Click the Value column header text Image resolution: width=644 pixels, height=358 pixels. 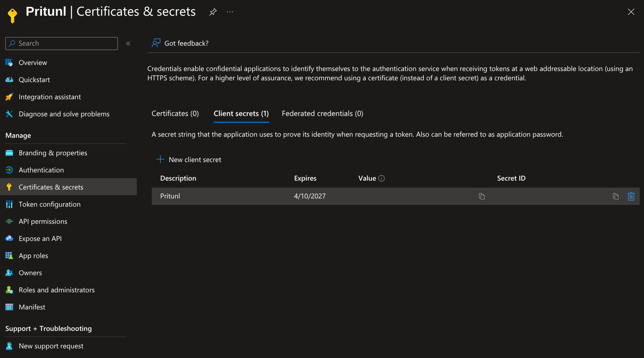[x=367, y=178]
